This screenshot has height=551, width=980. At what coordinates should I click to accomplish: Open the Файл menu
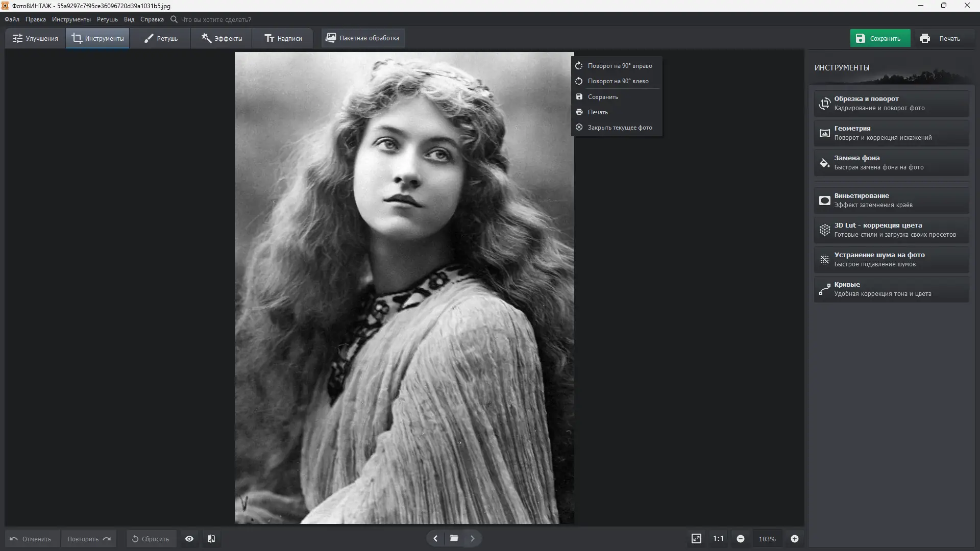(x=12, y=19)
